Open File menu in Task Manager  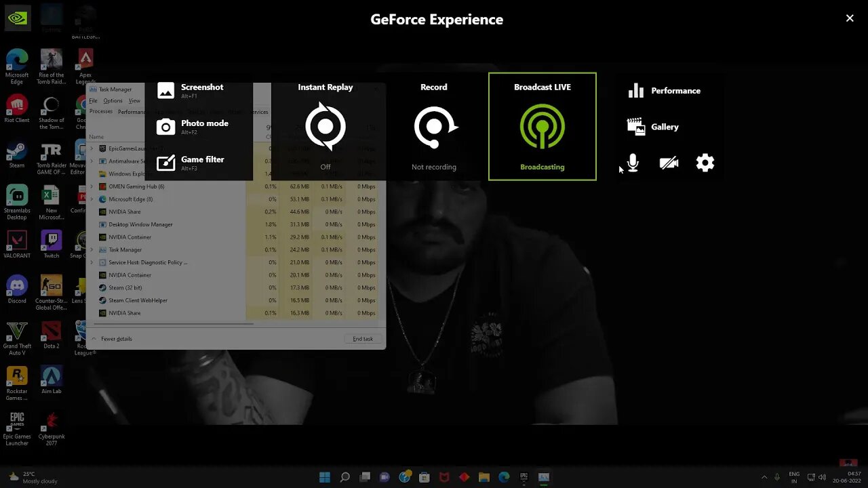tap(94, 101)
